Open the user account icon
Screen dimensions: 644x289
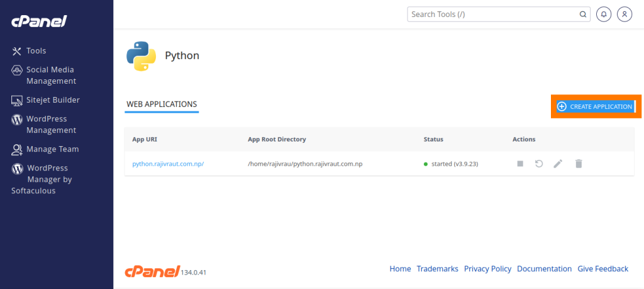tap(625, 14)
